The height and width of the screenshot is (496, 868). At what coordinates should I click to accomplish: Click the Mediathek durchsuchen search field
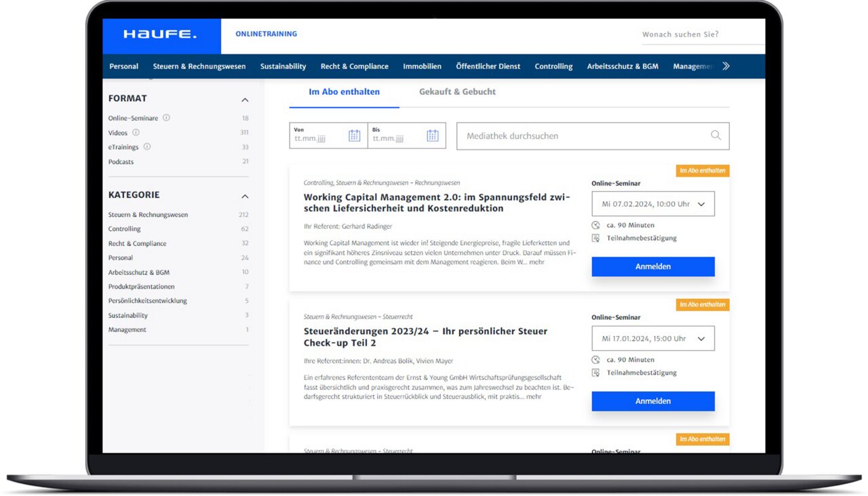583,136
